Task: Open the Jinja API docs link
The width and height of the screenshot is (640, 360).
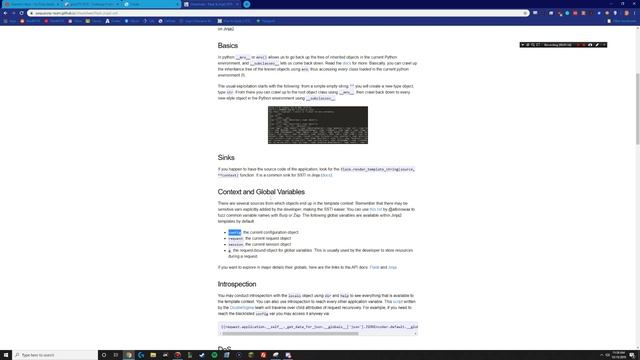Action: pyautogui.click(x=392, y=267)
